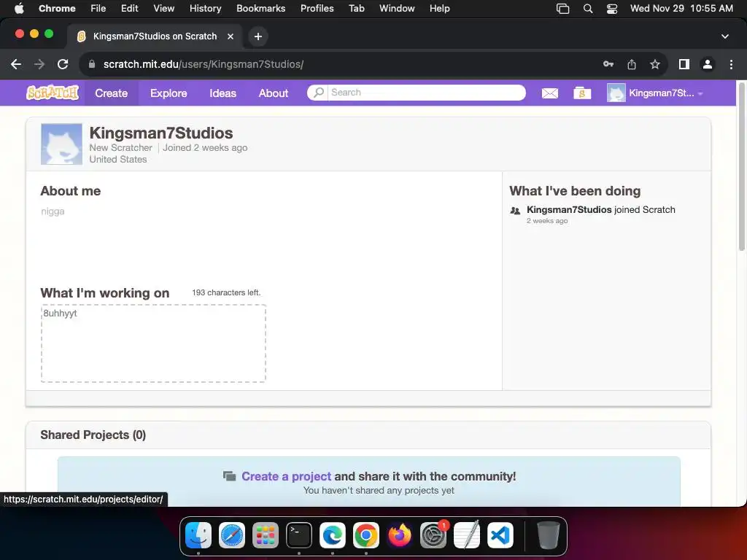The image size is (747, 560).
Task: Open the saved passwords key icon
Action: [x=608, y=64]
